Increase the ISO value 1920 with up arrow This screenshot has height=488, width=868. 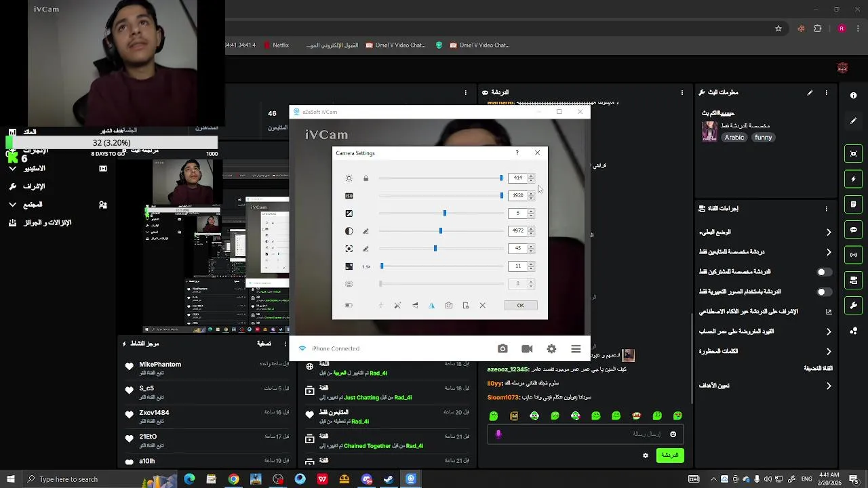531,193
